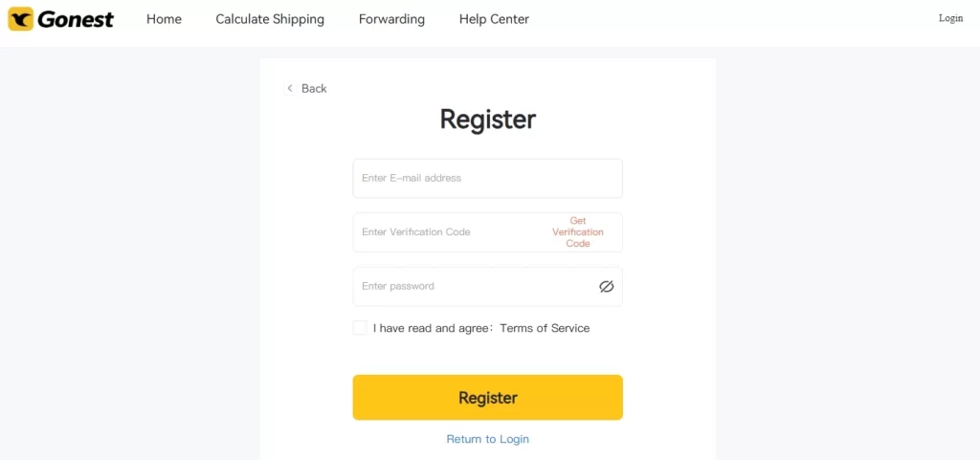The height and width of the screenshot is (460, 980).
Task: Click the yellow Register button
Action: pyautogui.click(x=487, y=398)
